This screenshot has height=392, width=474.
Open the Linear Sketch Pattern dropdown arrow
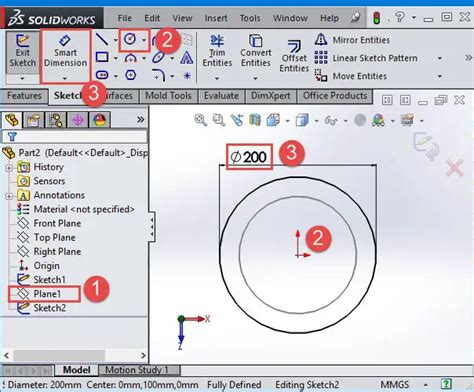(440, 58)
